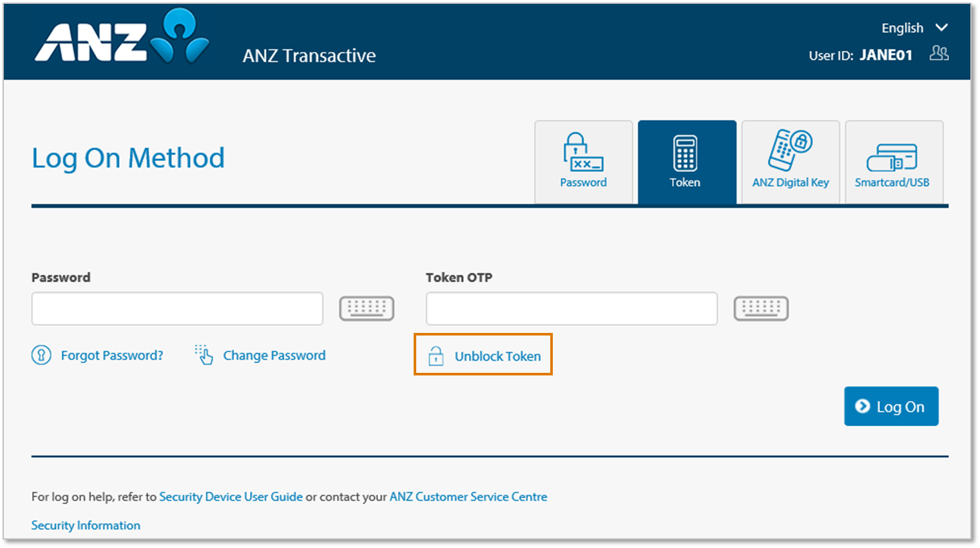
Task: Open the Security Information link
Action: pyautogui.click(x=86, y=525)
